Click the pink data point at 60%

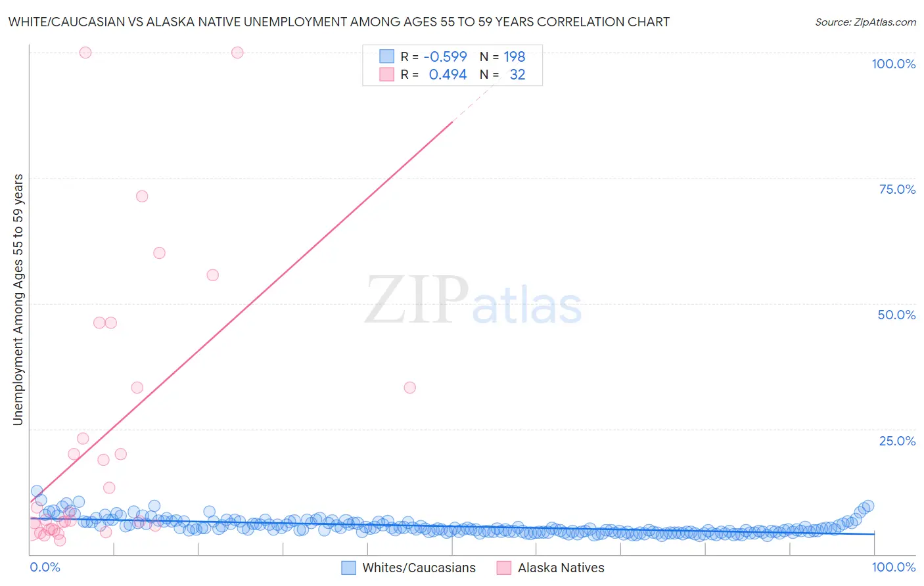click(x=159, y=253)
